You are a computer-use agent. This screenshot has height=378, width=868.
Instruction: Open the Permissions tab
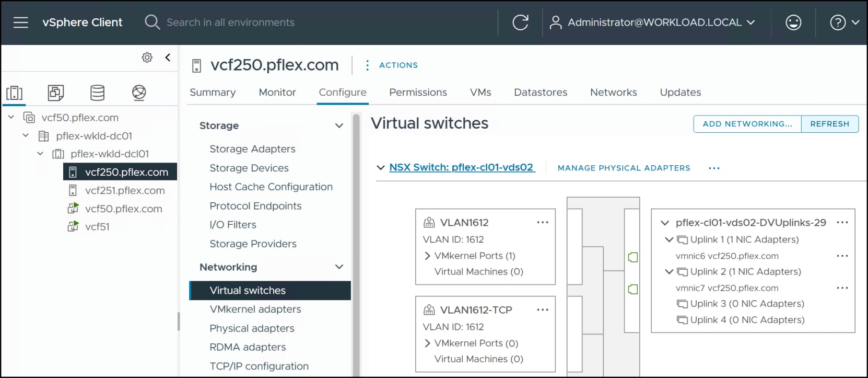(418, 93)
